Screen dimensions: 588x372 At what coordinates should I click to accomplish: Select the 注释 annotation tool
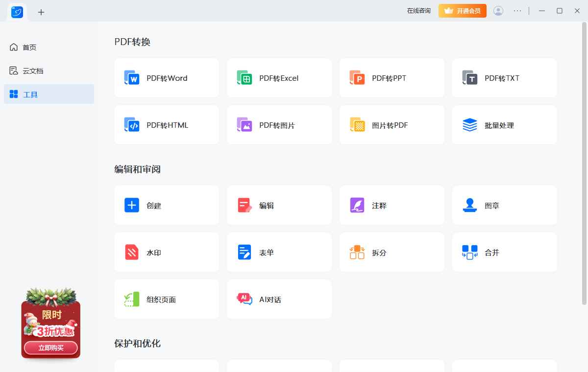[x=392, y=205]
